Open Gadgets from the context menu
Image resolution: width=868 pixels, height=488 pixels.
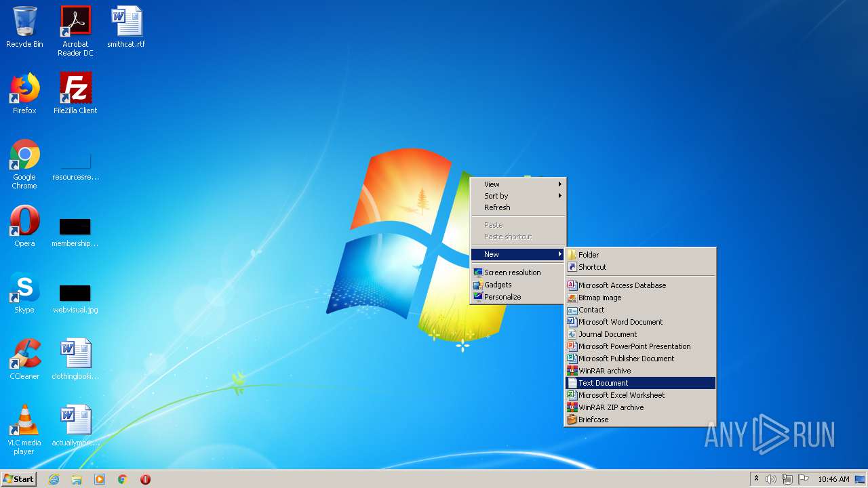[518, 285]
